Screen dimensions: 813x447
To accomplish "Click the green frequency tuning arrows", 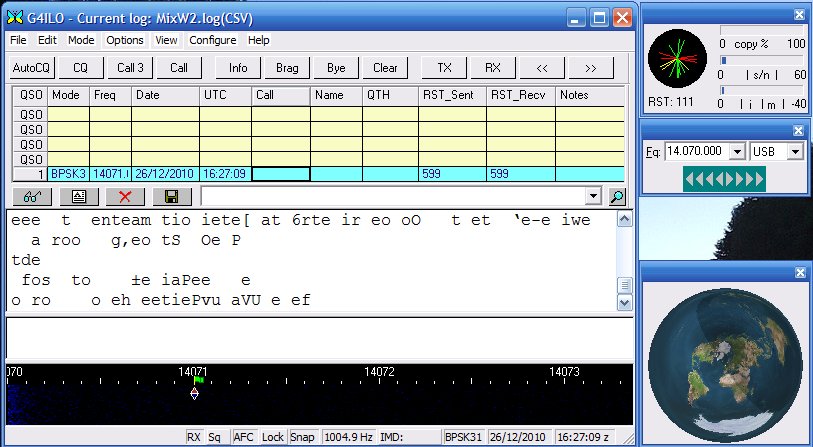I will (x=724, y=178).
